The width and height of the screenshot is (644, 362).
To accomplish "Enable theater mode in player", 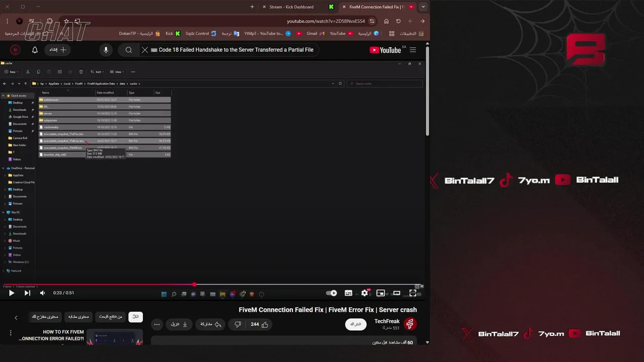I will coord(396,293).
